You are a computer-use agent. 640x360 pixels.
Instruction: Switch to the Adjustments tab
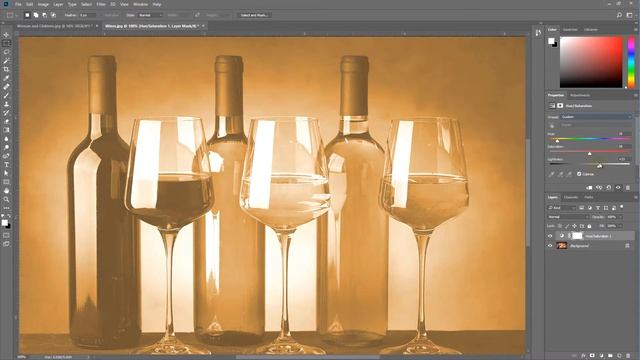(580, 96)
